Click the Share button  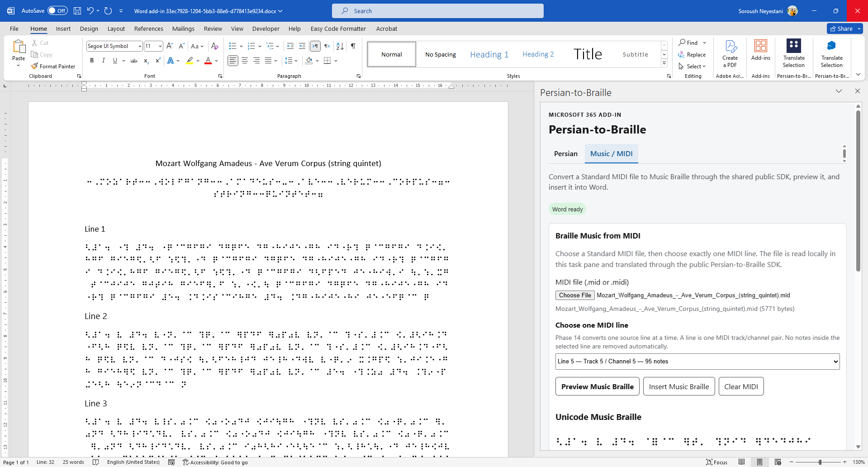coord(842,29)
